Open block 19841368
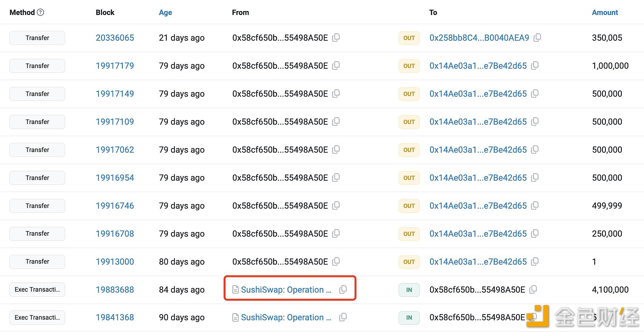 coord(115,317)
